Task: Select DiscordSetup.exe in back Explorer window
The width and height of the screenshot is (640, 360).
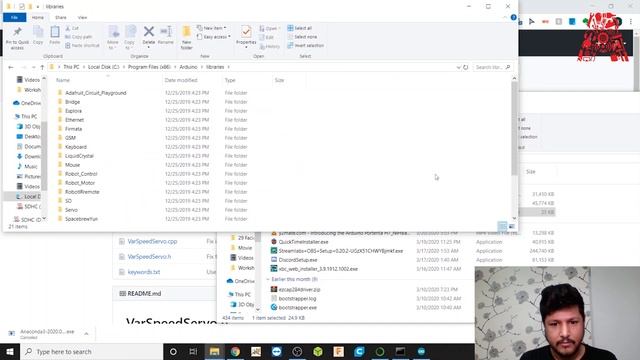Action: (x=298, y=260)
